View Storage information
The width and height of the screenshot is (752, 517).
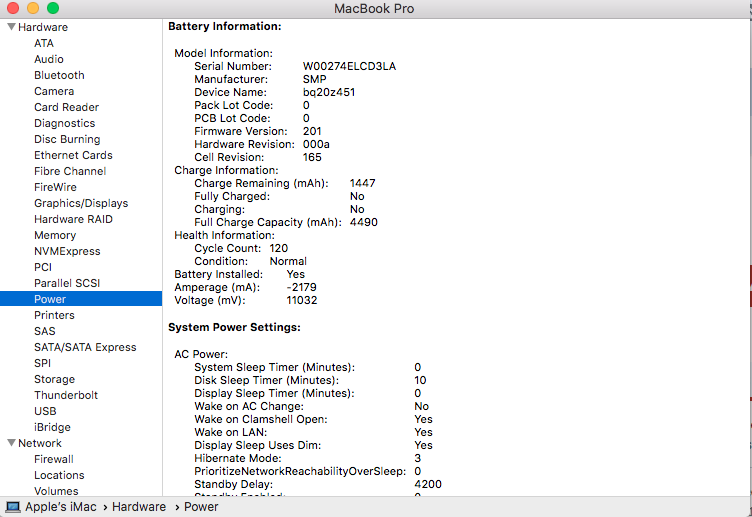tap(54, 379)
